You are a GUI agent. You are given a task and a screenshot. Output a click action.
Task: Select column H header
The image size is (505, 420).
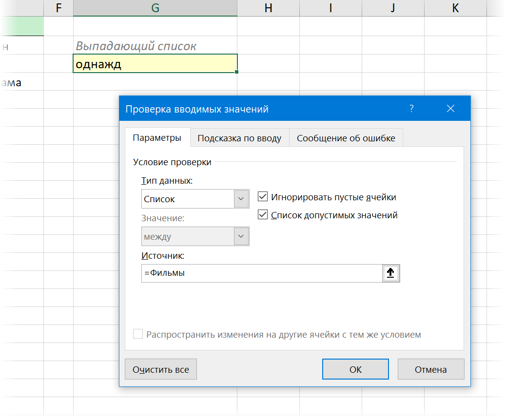coord(268,8)
